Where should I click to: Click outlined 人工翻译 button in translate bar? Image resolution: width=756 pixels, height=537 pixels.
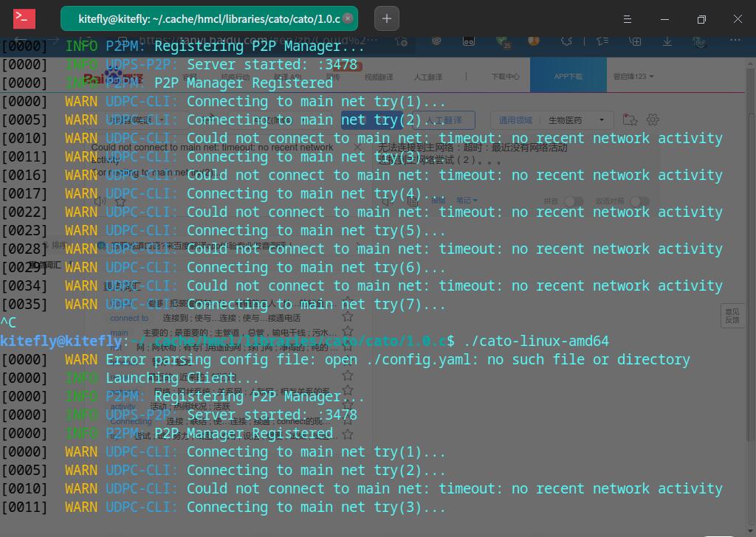point(443,120)
